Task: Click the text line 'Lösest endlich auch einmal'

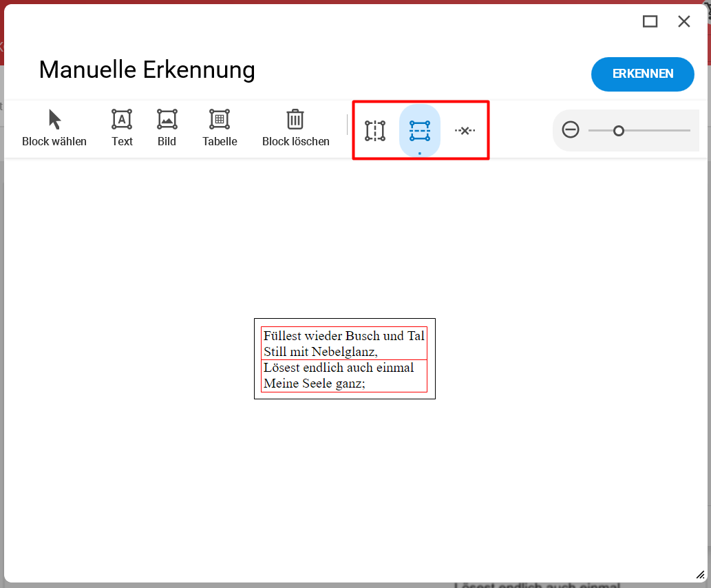Action: pyautogui.click(x=338, y=368)
